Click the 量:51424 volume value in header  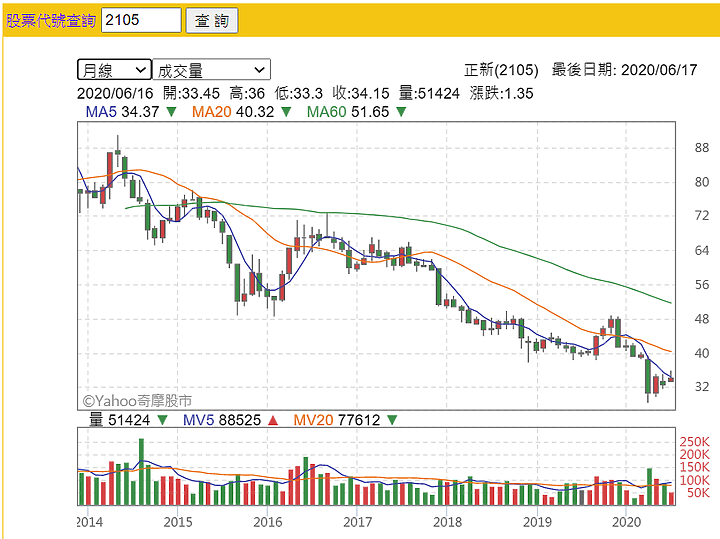tap(429, 93)
